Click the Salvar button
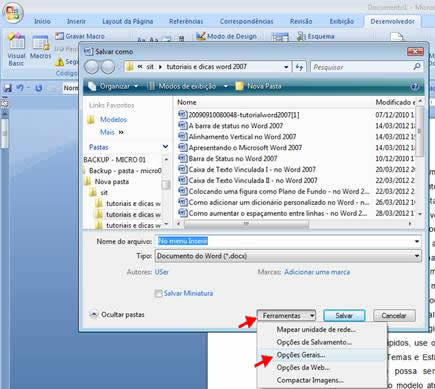The image size is (435, 389). (344, 315)
